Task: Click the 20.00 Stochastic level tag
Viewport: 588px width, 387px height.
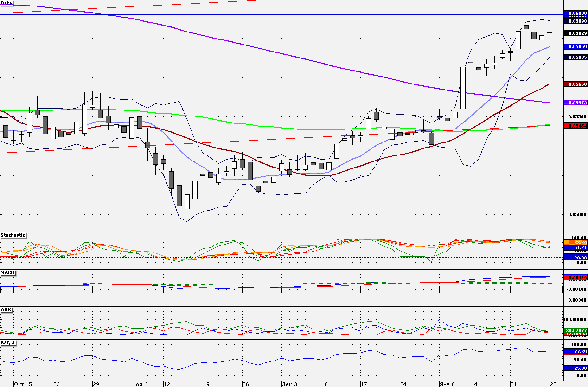Action: (575, 258)
